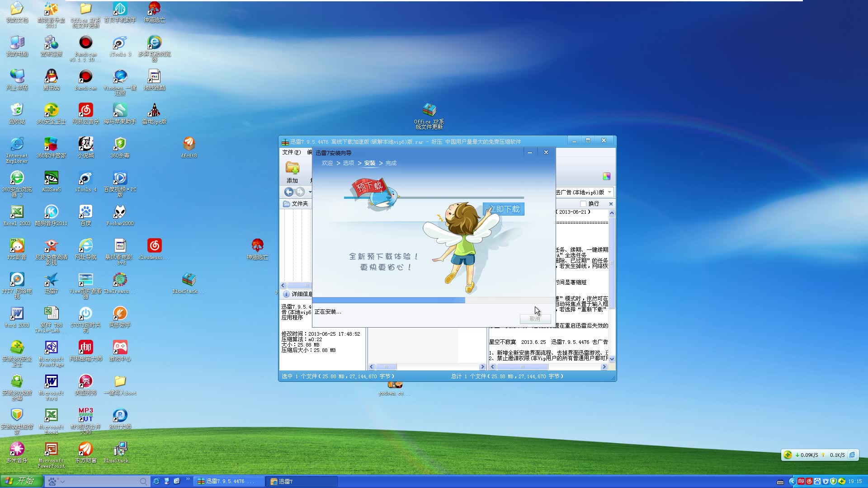Open 网易云音乐 desktop shortcut
Image resolution: width=868 pixels, height=488 pixels.
[85, 114]
